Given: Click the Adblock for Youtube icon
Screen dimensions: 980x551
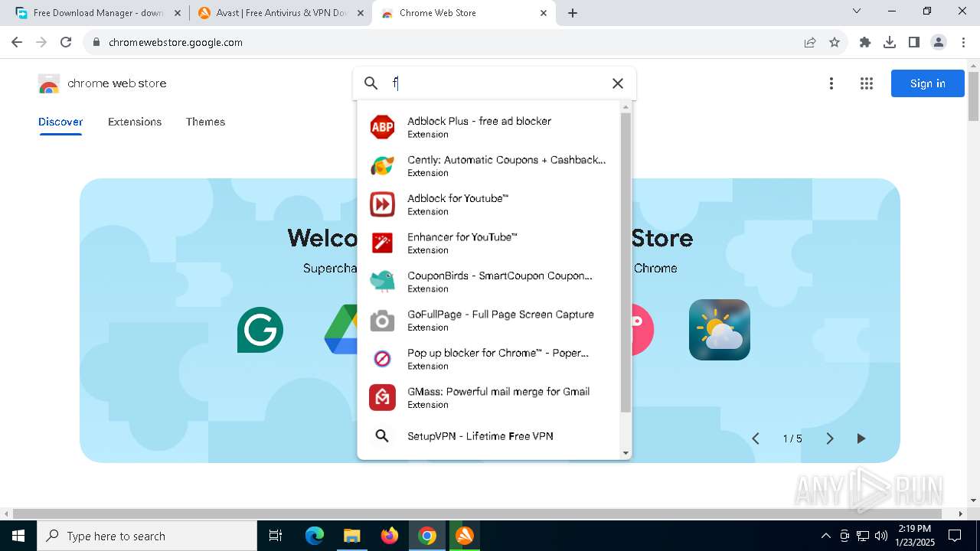Looking at the screenshot, I should (x=382, y=204).
